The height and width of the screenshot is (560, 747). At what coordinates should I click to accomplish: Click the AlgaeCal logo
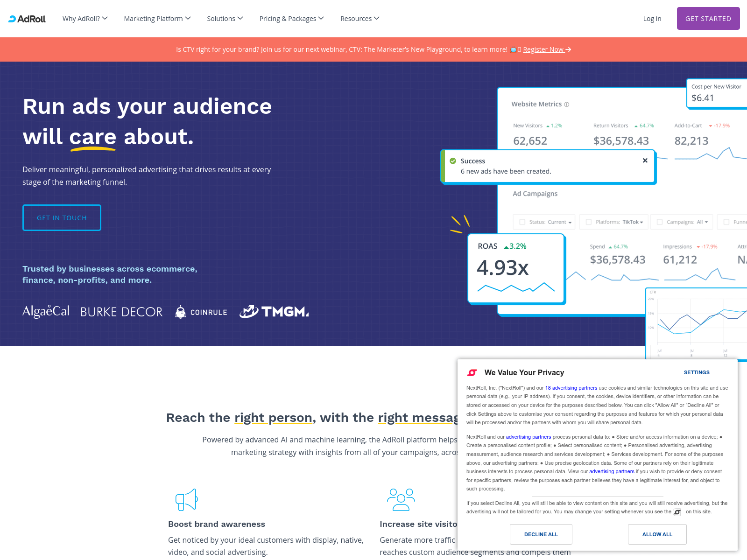[x=46, y=311]
